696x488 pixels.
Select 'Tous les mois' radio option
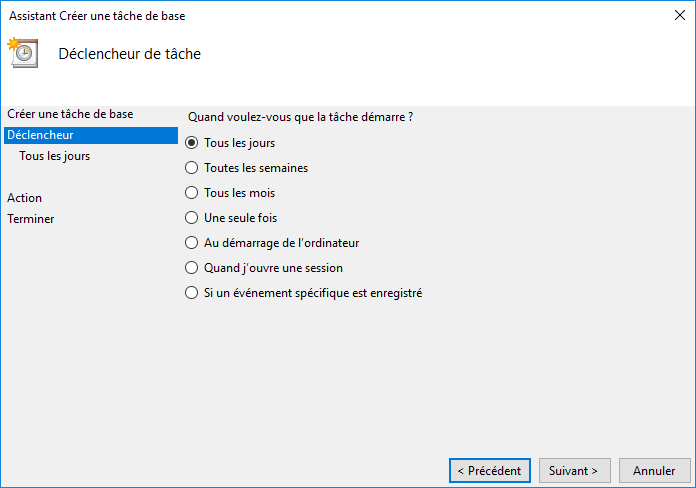point(192,193)
